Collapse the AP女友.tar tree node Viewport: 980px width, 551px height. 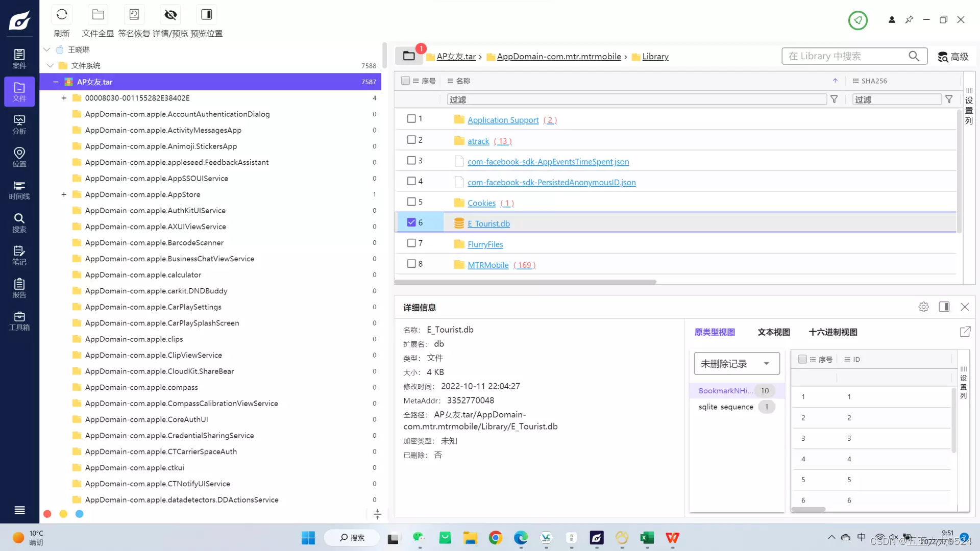(56, 82)
